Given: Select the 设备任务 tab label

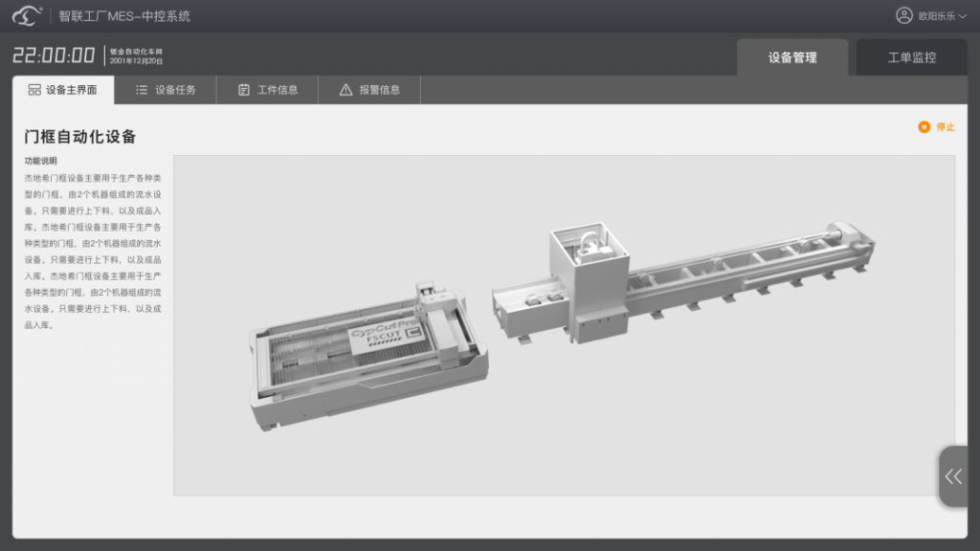Looking at the screenshot, I should pyautogui.click(x=175, y=90).
